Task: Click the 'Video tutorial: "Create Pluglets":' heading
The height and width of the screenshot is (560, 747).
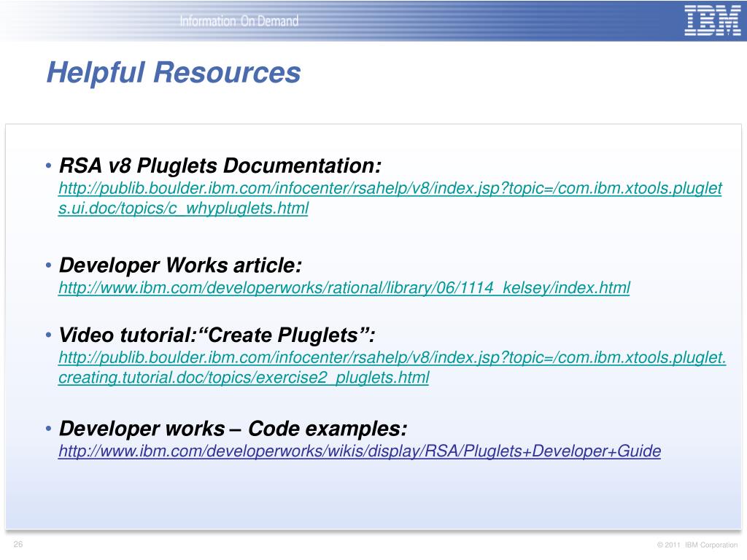Action: tap(217, 335)
